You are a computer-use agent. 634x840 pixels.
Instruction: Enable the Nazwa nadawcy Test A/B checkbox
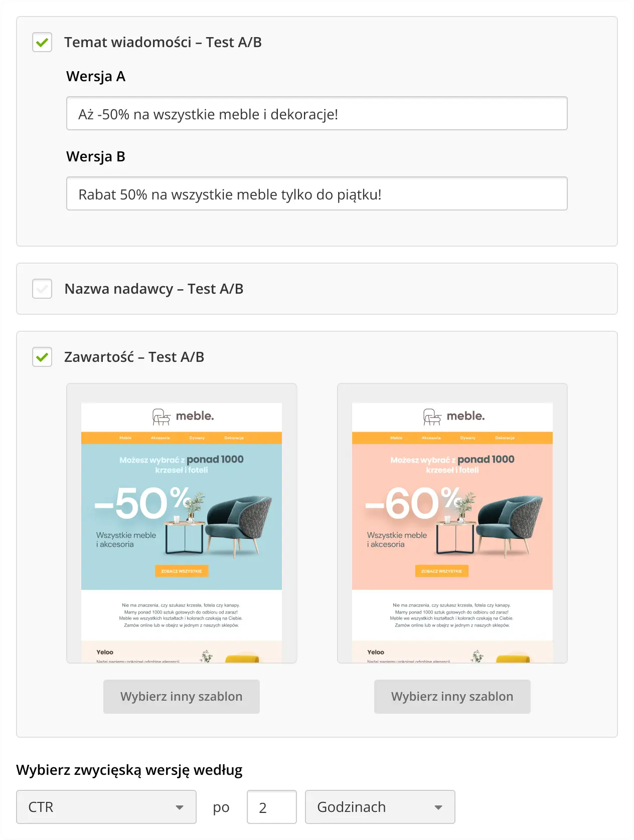click(42, 289)
